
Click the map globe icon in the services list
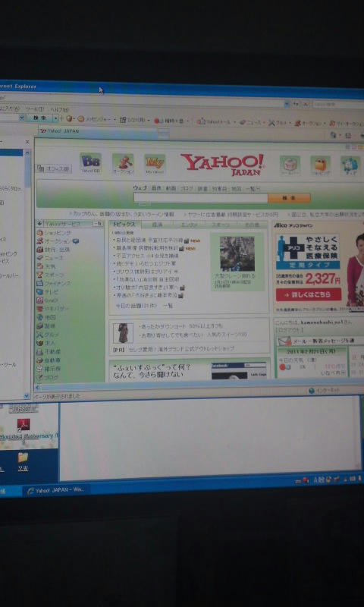coord(39,317)
